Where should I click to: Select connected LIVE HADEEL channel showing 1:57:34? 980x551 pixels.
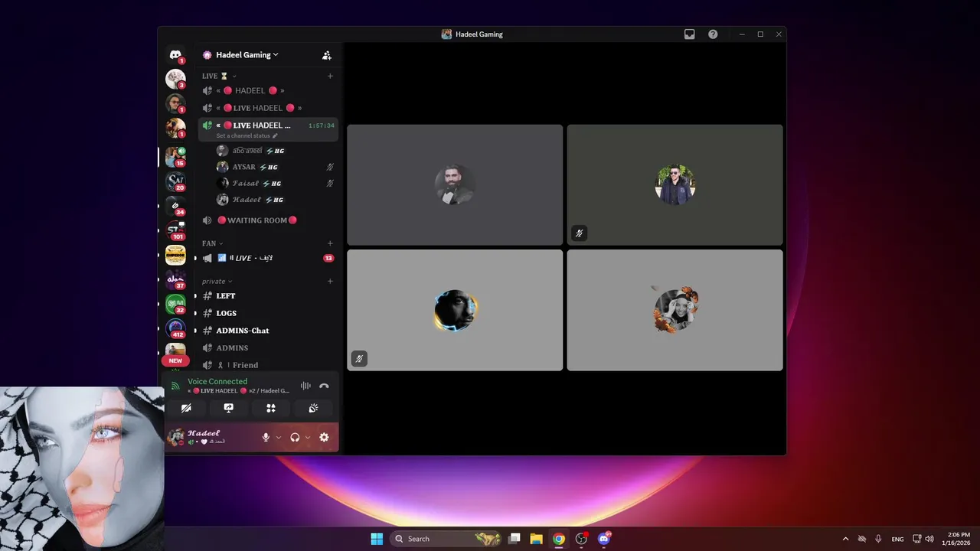coord(268,129)
